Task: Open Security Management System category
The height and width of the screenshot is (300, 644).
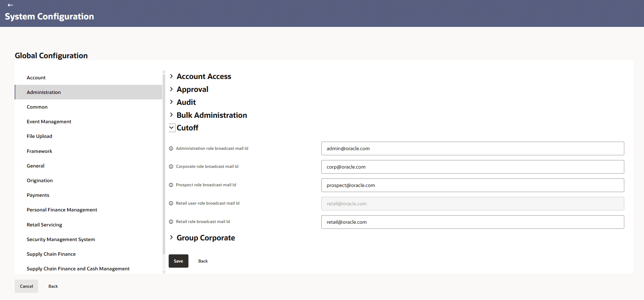Action: [61, 239]
